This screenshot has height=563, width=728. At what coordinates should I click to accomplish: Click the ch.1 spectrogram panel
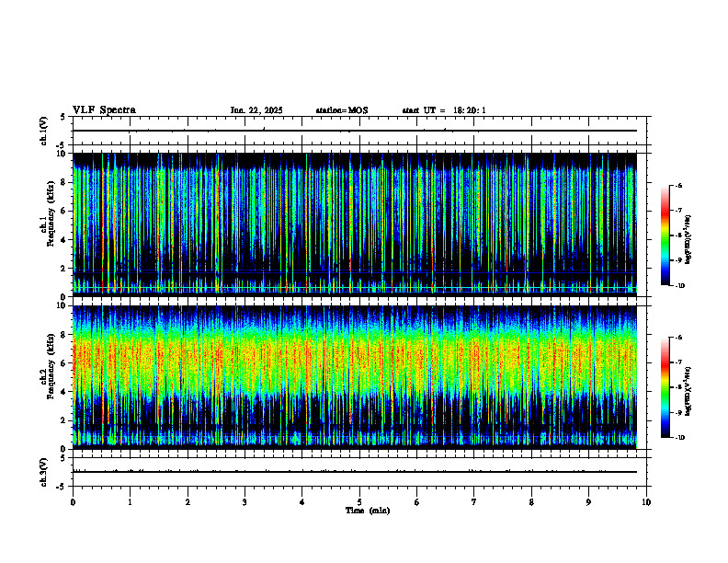click(x=355, y=224)
